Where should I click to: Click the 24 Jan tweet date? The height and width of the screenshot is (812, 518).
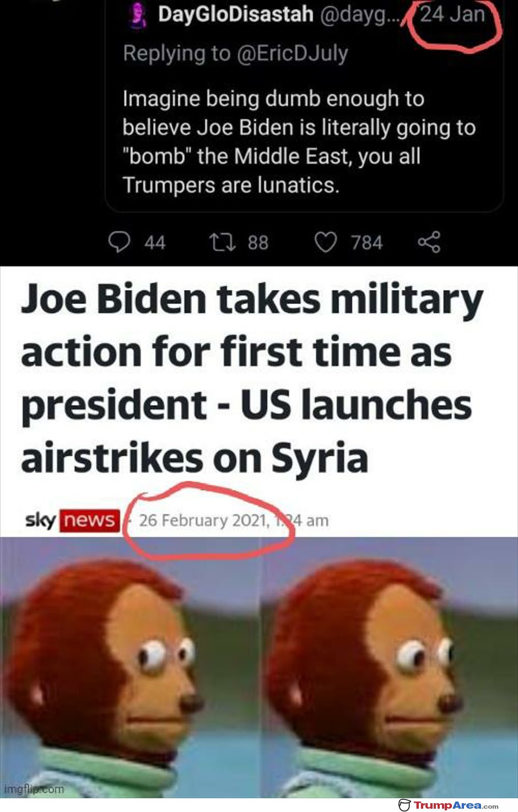pos(452,14)
